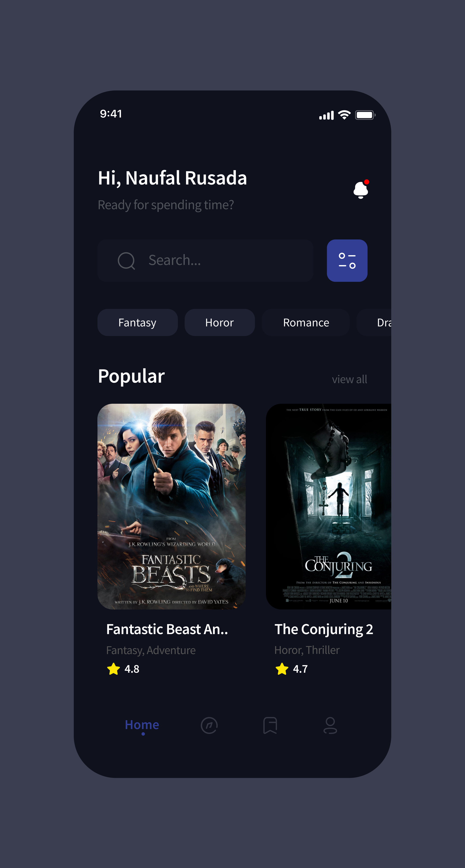
Task: Tap View All under Popular section
Action: pyautogui.click(x=349, y=379)
